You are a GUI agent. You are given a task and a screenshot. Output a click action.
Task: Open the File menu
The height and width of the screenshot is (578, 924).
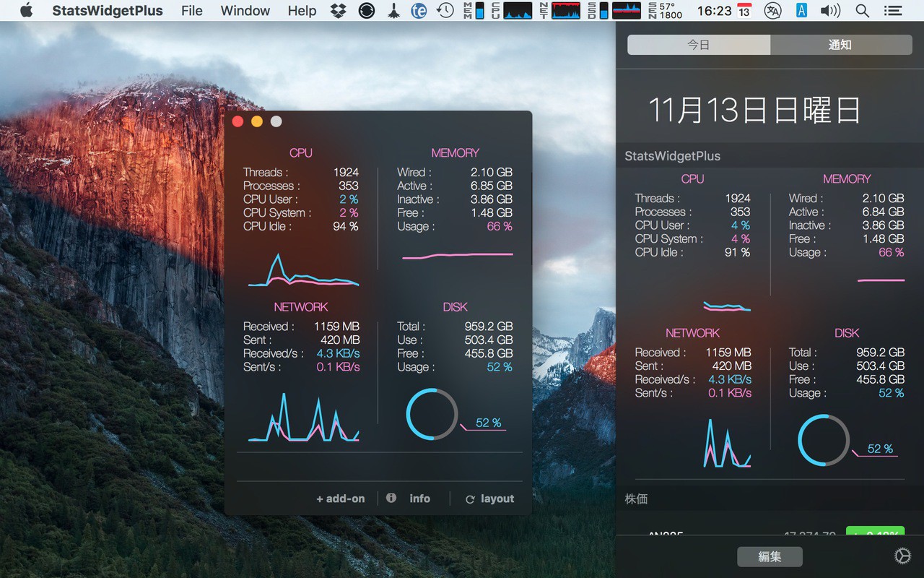point(191,11)
